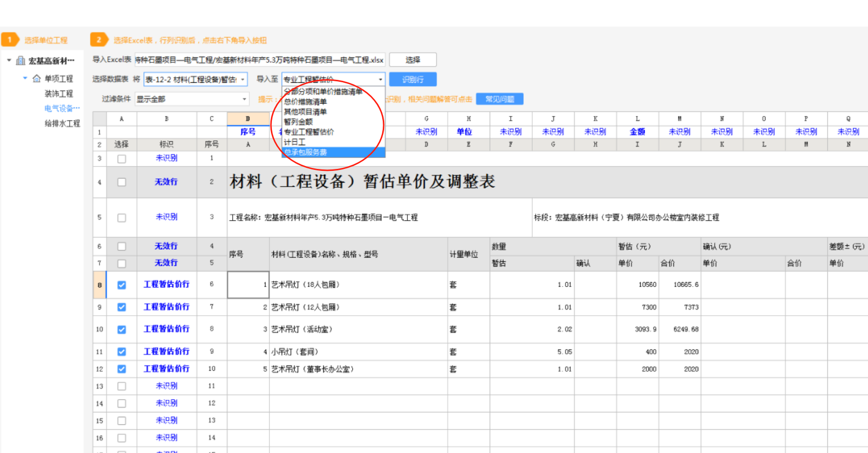868x453 pixels.
Task: Click the Excel file path input field
Action: point(260,60)
